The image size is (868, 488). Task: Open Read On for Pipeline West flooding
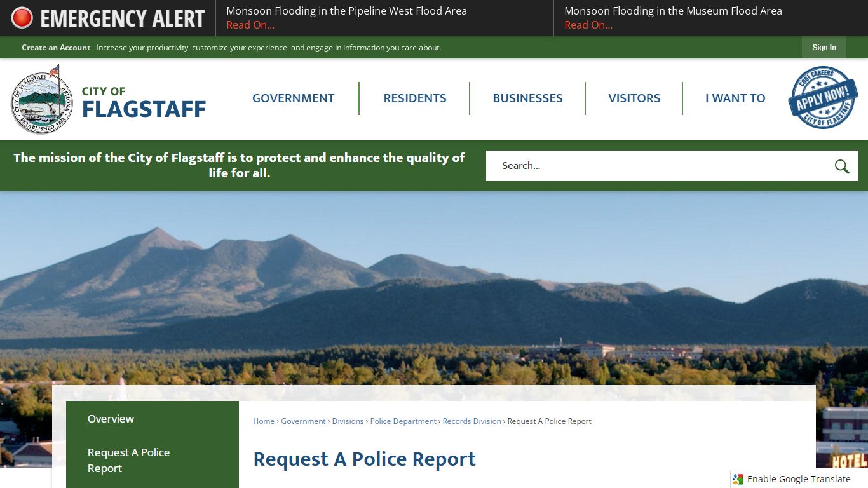(250, 25)
